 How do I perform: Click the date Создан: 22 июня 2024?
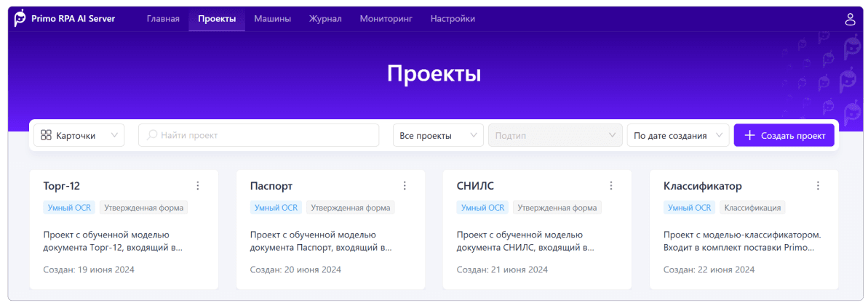(709, 269)
